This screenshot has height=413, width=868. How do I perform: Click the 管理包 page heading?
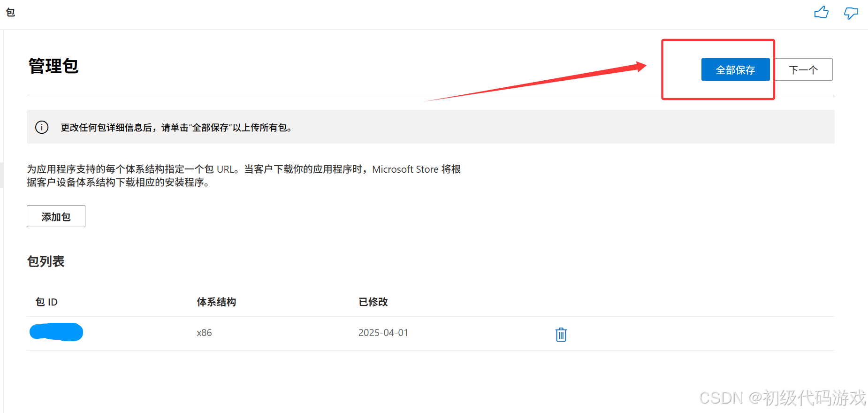(x=53, y=66)
